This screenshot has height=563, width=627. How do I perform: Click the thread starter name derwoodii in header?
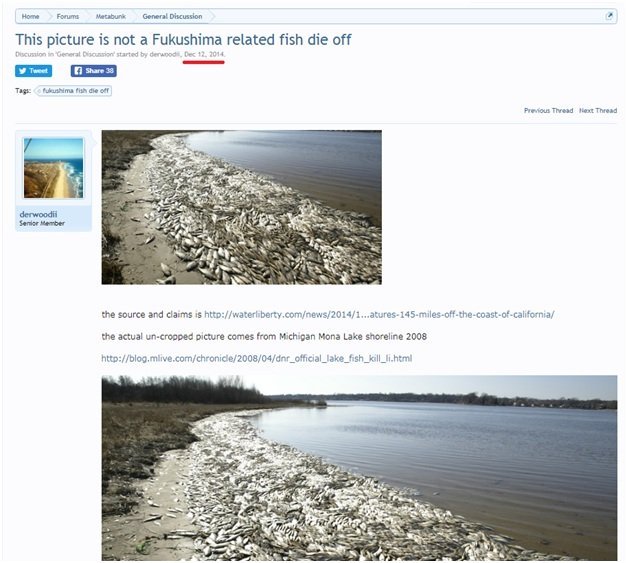(x=164, y=54)
